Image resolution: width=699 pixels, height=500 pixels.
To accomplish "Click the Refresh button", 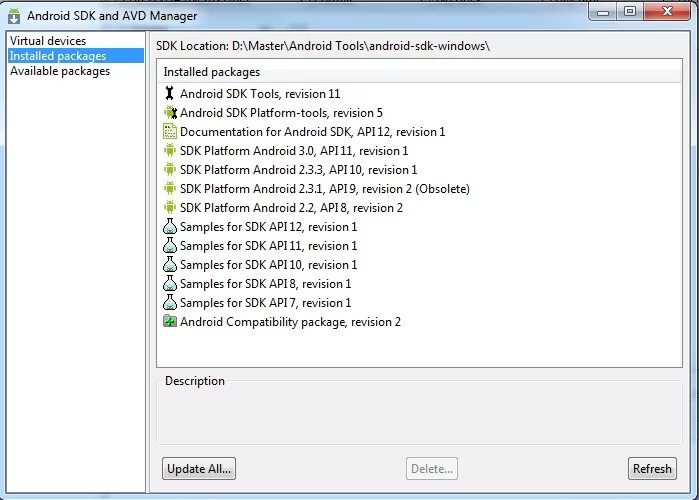I will click(x=652, y=468).
